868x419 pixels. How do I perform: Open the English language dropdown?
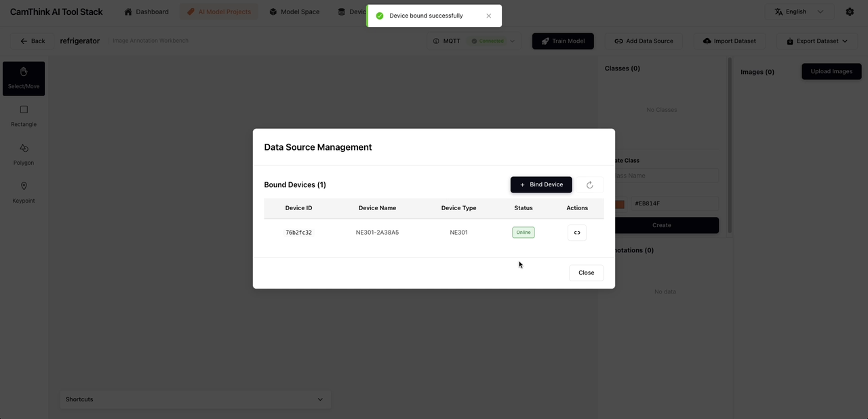coord(799,12)
